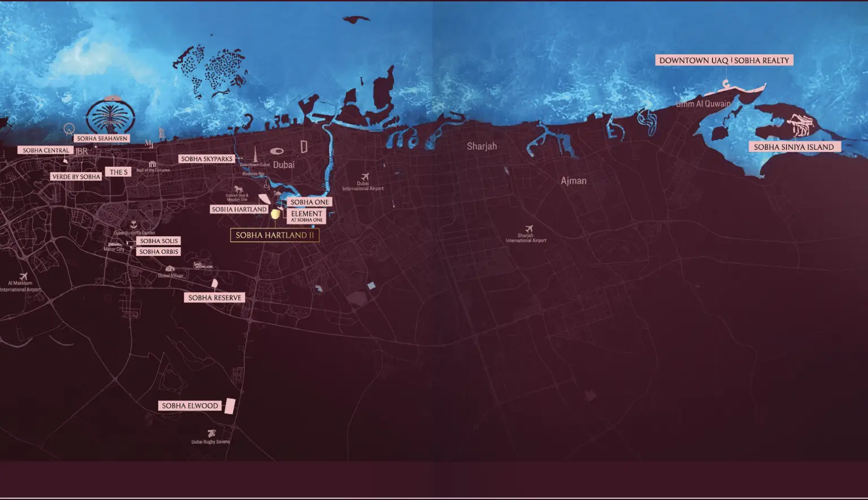Select the Sobha Elwood label
This screenshot has width=868, height=500.
[190, 406]
